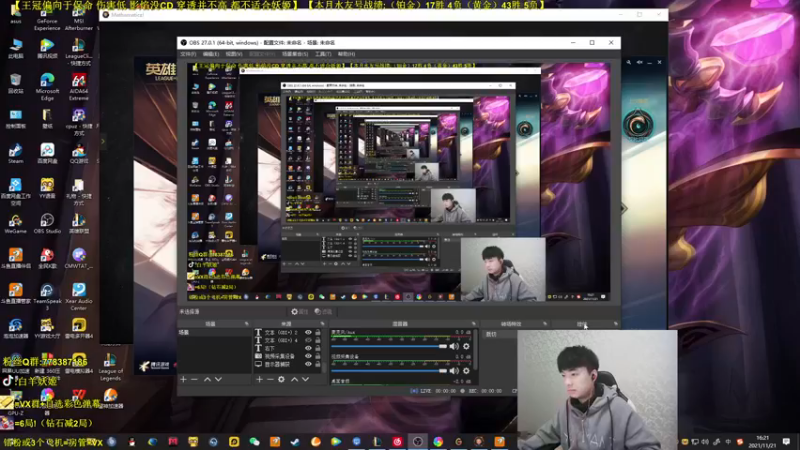Open Steam from the taskbar

click(x=295, y=442)
